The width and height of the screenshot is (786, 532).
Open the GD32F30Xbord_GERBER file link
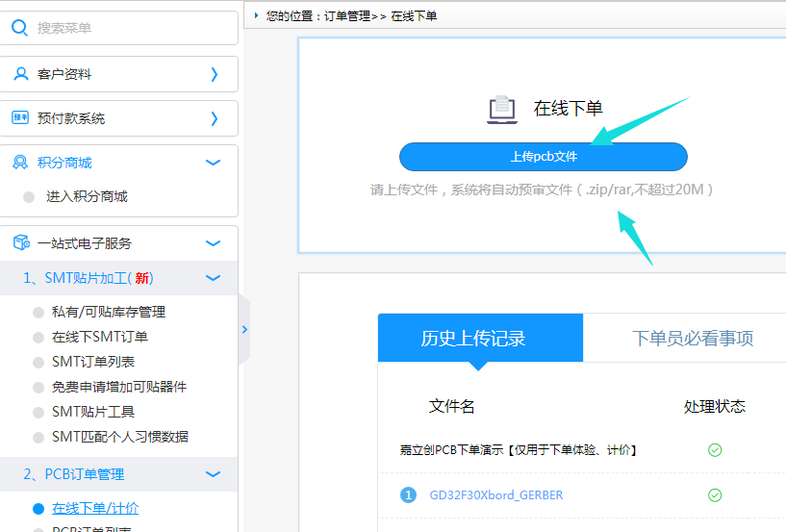click(495, 495)
